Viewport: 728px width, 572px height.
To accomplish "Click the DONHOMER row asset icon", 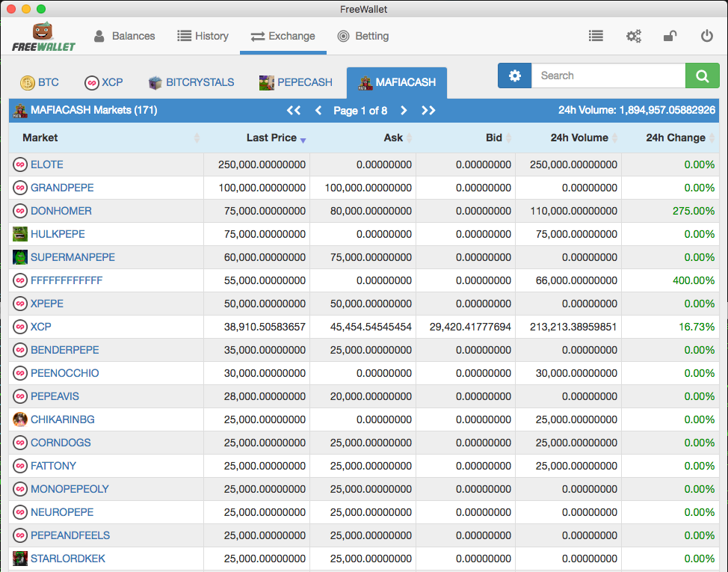I will pos(20,211).
